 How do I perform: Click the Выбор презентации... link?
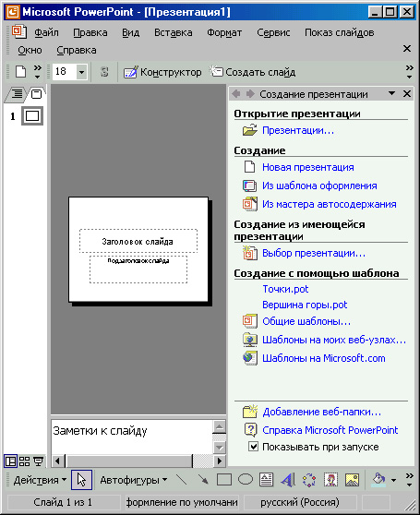pos(314,253)
